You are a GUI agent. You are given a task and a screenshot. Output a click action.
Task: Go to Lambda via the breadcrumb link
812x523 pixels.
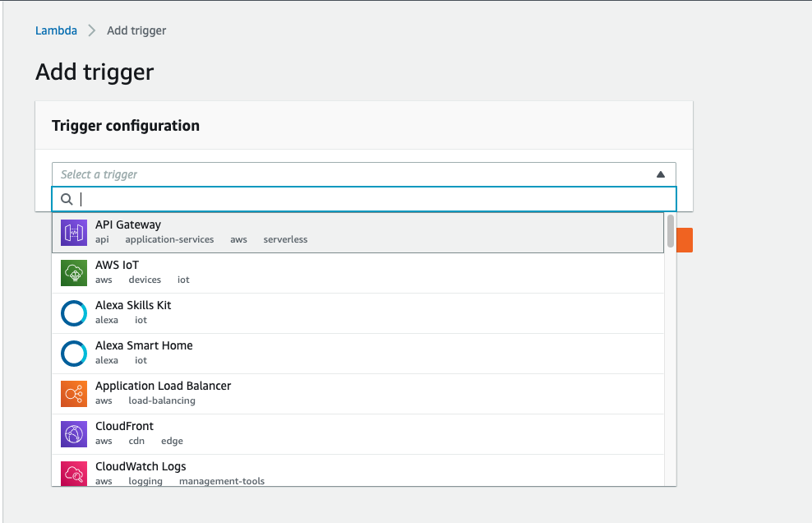(56, 30)
